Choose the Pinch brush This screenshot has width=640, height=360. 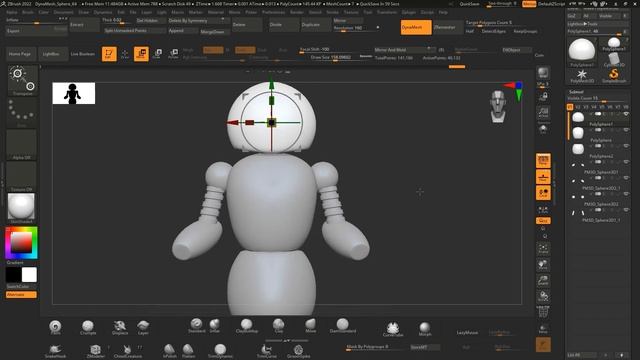(x=55, y=327)
